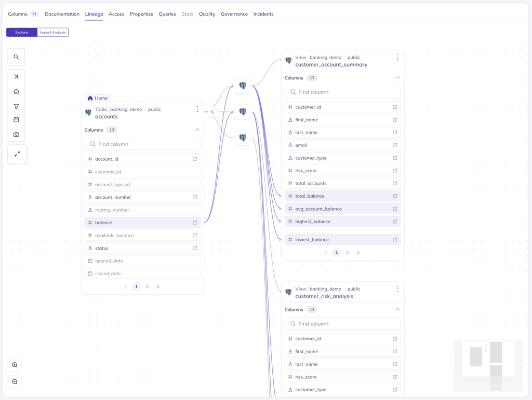
Task: Select the Explorer view toggle
Action: coord(22,32)
